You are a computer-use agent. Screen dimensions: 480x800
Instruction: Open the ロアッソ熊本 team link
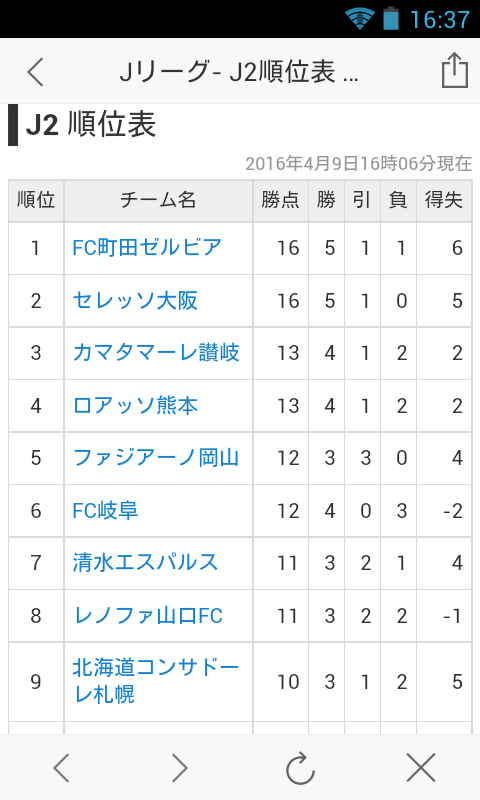(x=135, y=406)
